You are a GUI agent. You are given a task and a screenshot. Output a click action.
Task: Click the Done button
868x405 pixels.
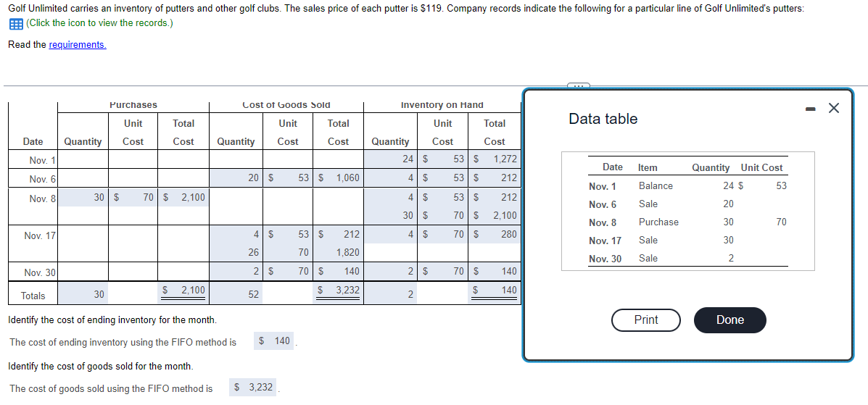pos(730,320)
